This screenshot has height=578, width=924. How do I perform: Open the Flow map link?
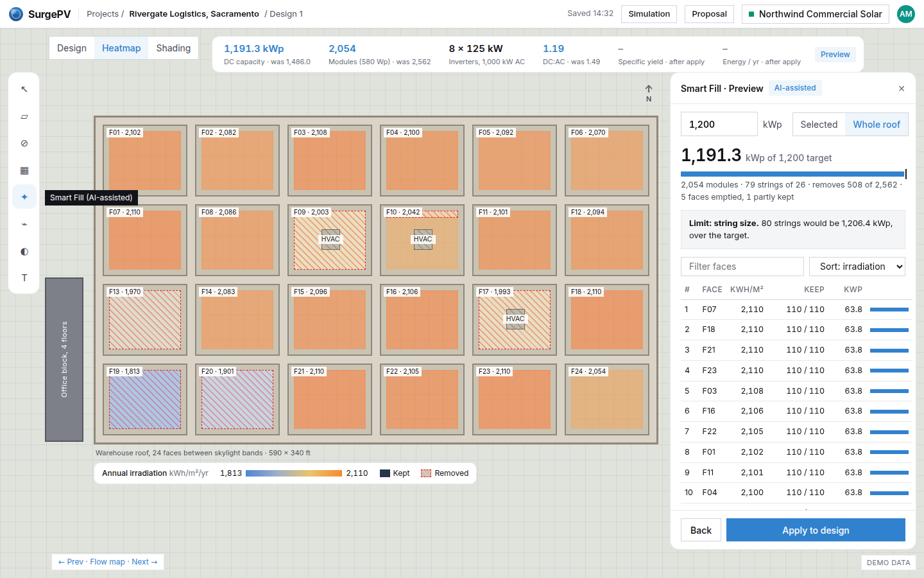pos(107,562)
